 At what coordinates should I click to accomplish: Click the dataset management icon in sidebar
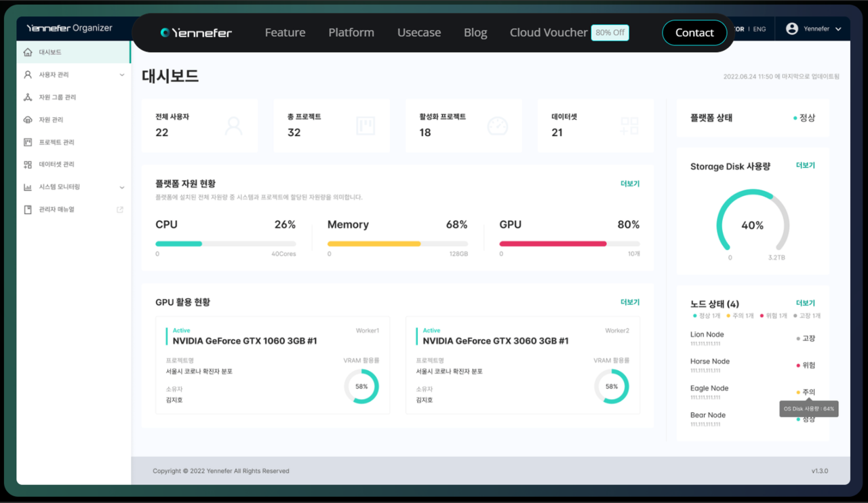click(x=28, y=165)
